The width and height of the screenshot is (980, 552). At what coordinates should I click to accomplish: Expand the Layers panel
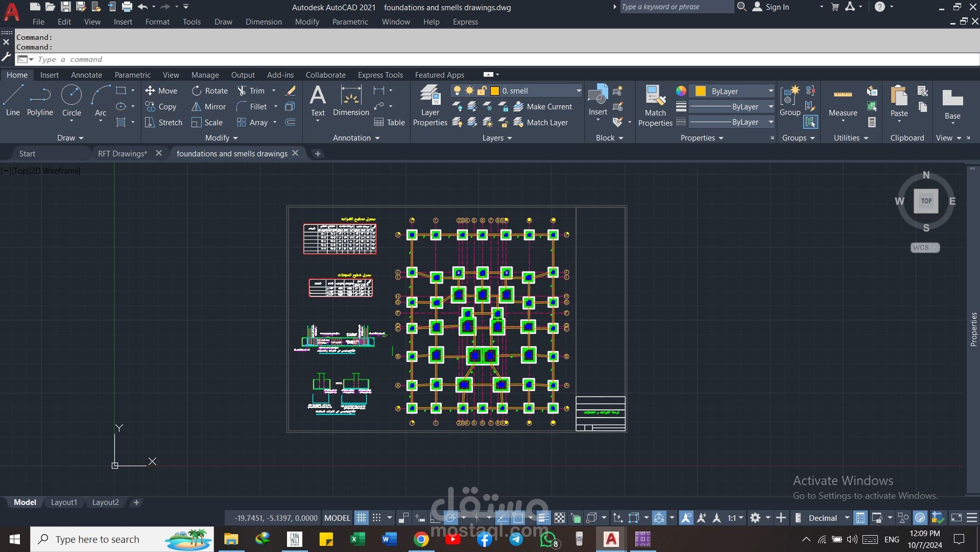(497, 137)
